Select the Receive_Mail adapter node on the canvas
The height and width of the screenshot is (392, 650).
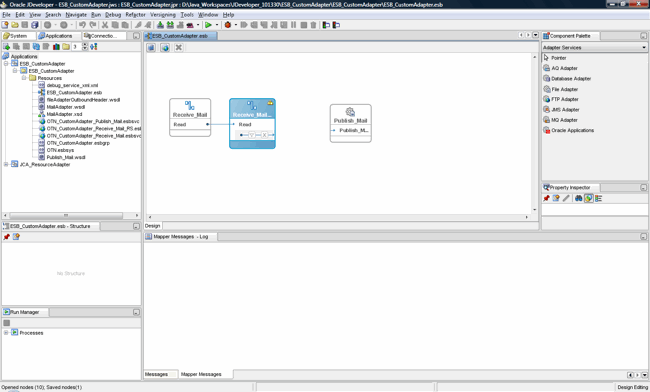(x=190, y=117)
